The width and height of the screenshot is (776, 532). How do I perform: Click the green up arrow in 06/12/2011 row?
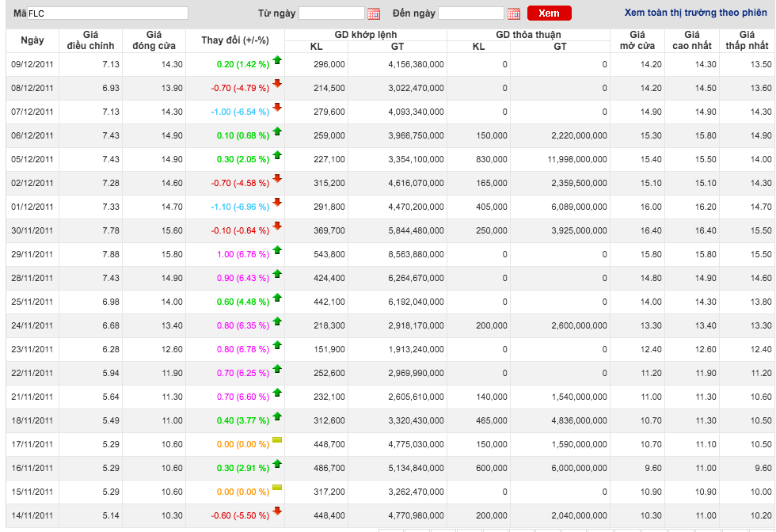pos(277,131)
